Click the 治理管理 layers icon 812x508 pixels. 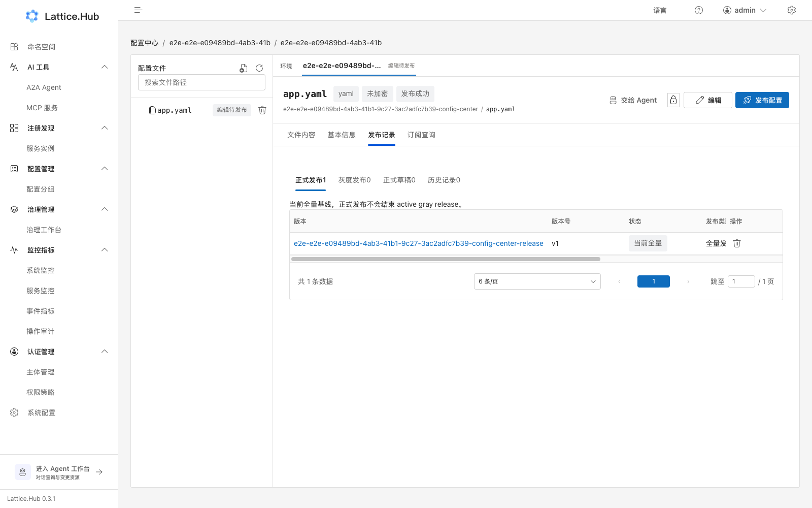(14, 209)
